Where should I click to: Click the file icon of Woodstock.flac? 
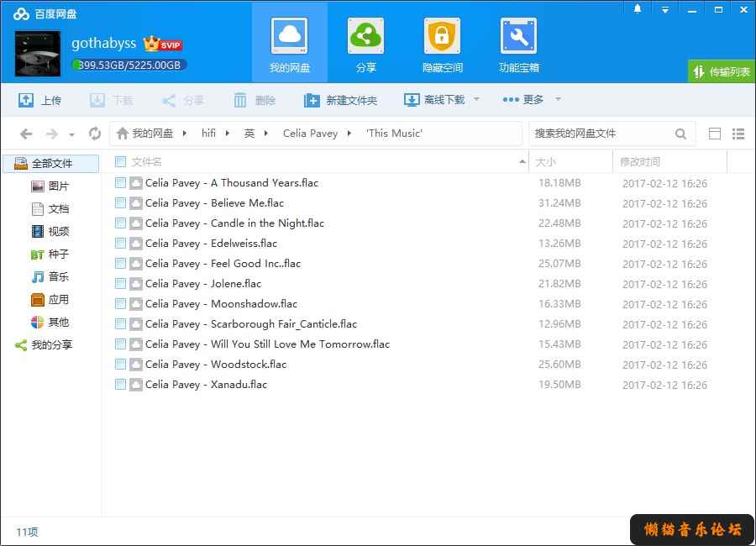point(136,365)
